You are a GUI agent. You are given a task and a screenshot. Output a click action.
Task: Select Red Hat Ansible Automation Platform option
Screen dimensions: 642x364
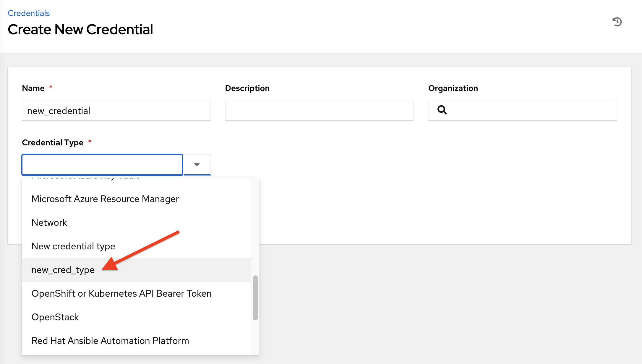[110, 340]
